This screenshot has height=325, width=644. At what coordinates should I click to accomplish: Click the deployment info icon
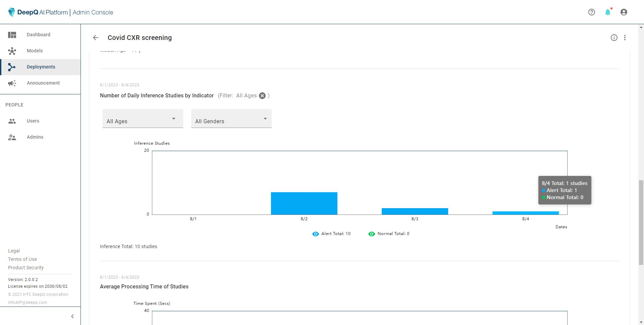point(614,38)
